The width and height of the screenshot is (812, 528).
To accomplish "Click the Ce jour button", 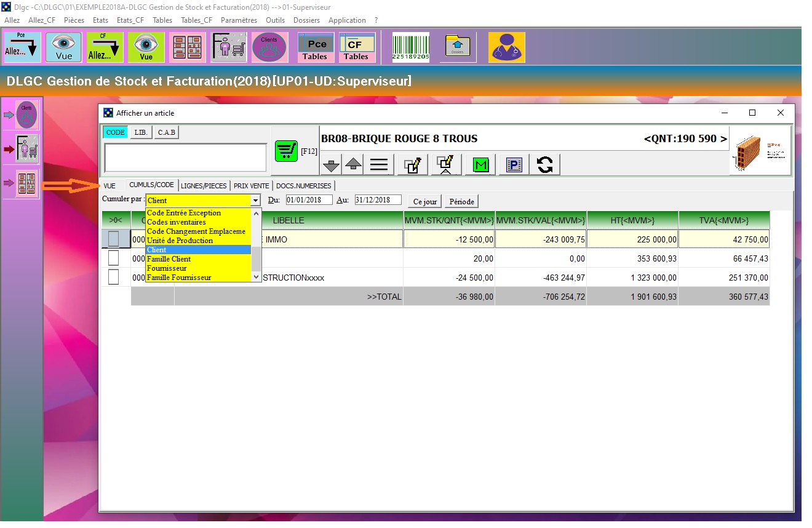I will (x=425, y=201).
